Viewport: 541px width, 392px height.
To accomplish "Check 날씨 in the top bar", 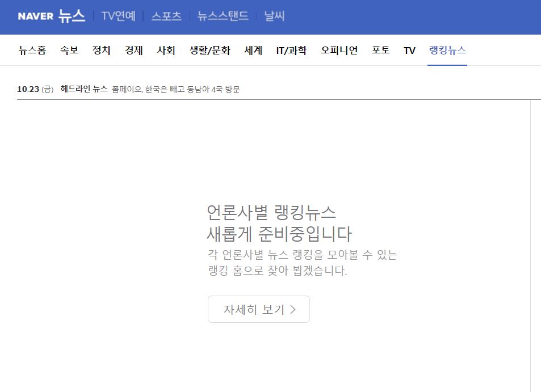I will point(274,16).
